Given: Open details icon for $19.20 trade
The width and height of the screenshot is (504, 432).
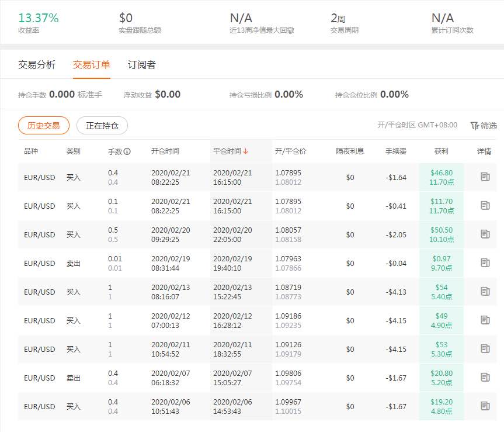Looking at the screenshot, I should pos(485,406).
